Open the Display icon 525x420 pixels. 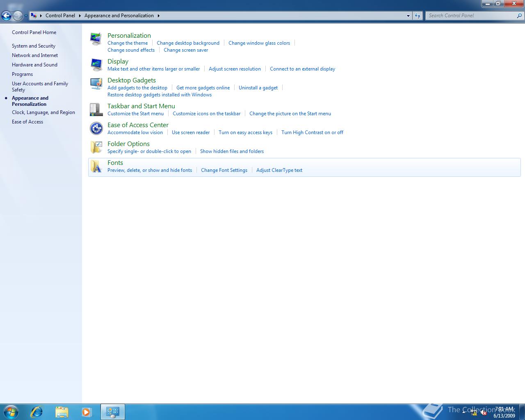(x=96, y=65)
